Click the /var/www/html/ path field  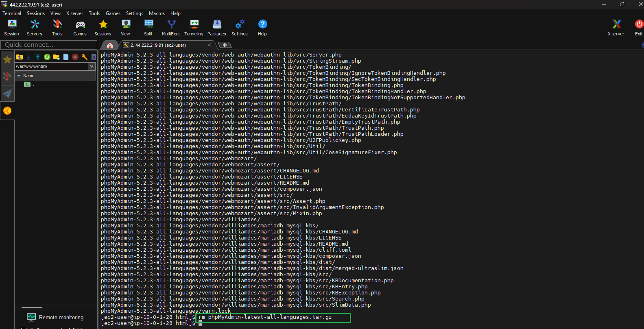[51, 66]
